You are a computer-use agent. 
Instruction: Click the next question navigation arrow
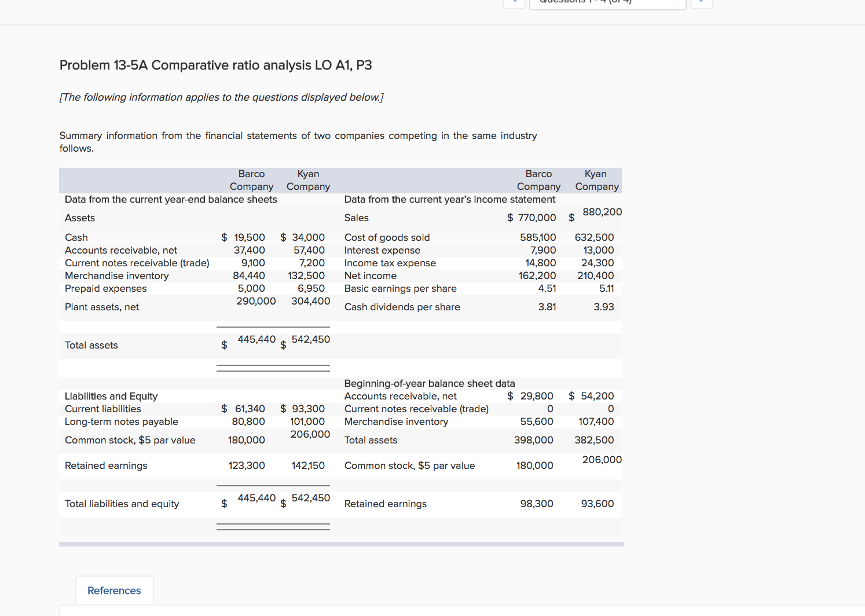point(701,3)
